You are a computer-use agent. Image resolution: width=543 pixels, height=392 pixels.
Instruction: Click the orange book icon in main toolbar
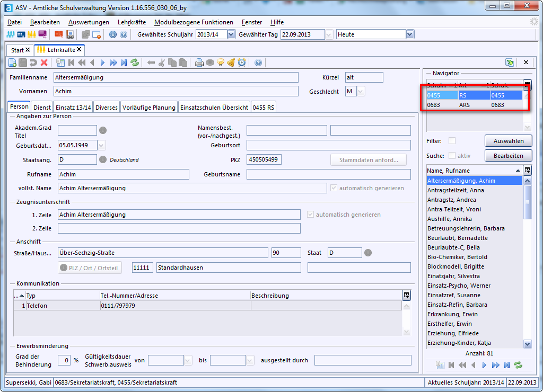(x=59, y=34)
